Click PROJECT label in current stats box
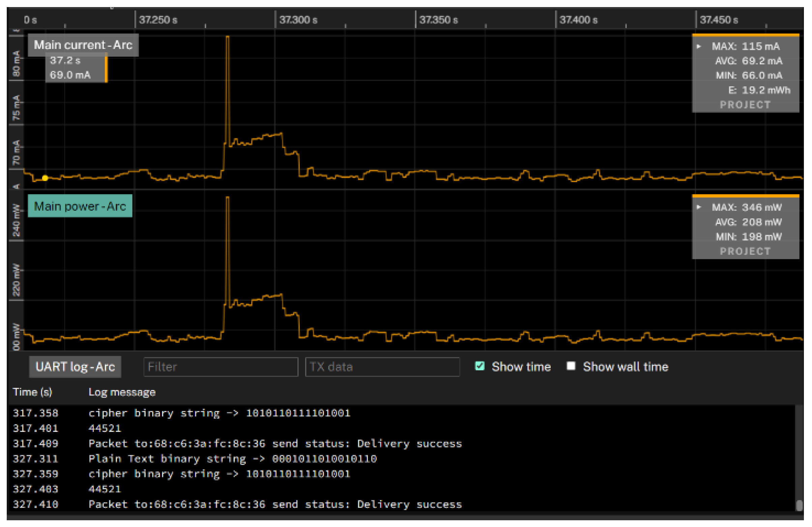The image size is (812, 527). pyautogui.click(x=745, y=105)
